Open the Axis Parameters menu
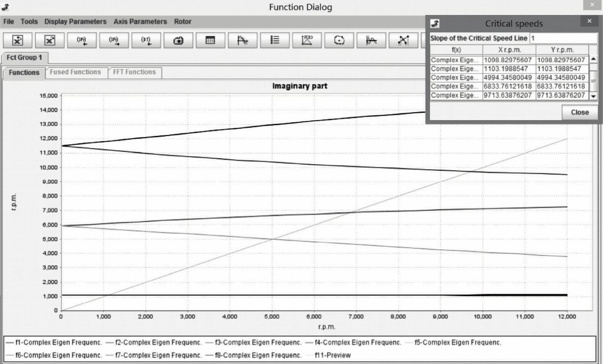The height and width of the screenshot is (364, 603). click(x=140, y=22)
